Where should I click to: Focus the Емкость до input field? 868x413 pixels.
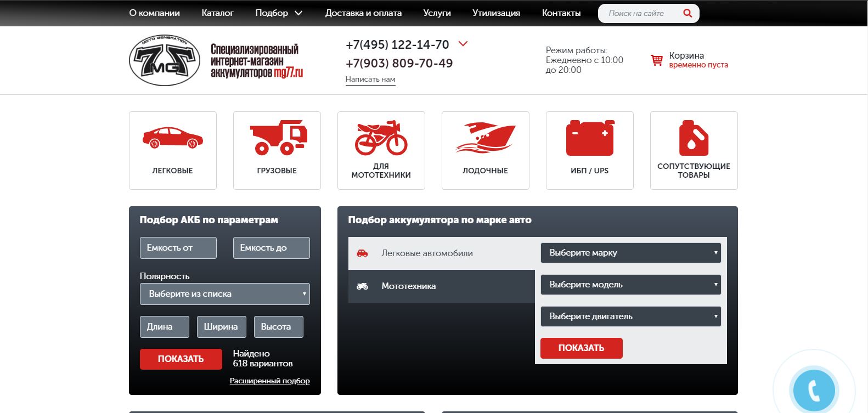click(x=272, y=248)
